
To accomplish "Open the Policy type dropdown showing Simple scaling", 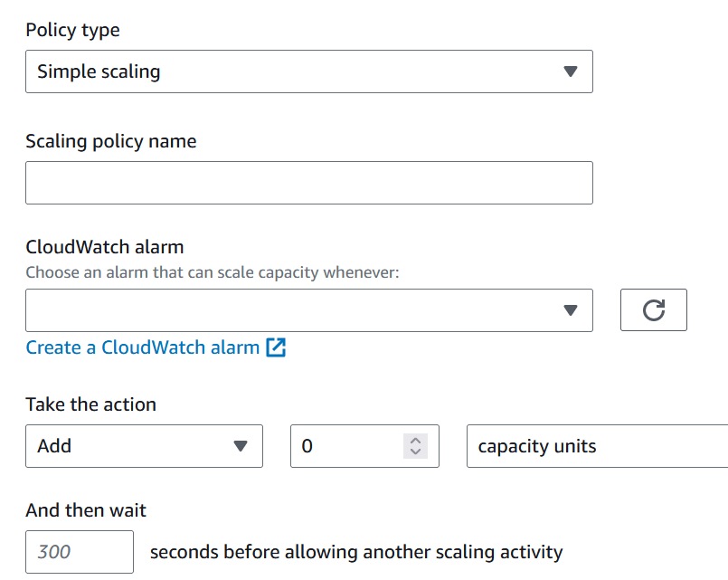I will tap(307, 71).
